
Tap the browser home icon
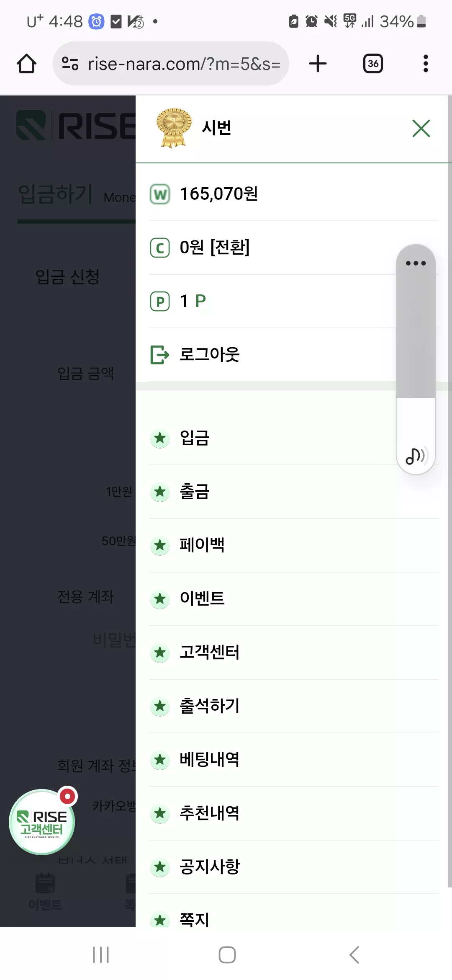26,64
